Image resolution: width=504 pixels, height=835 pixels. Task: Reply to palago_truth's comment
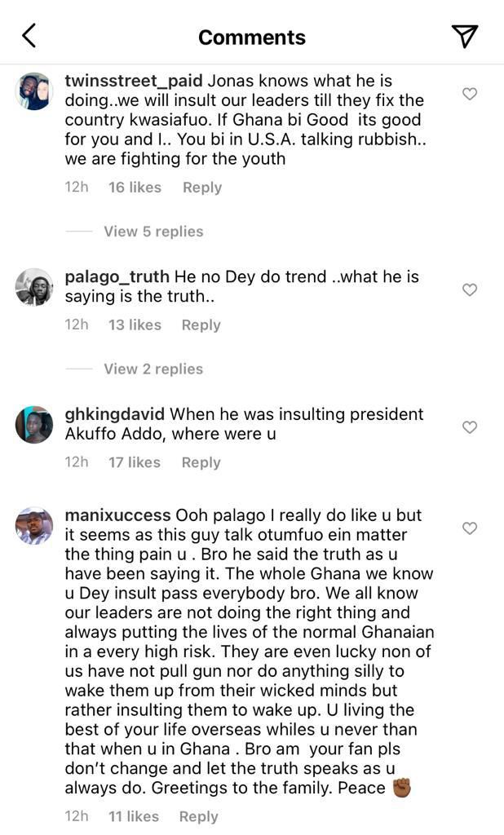[201, 324]
